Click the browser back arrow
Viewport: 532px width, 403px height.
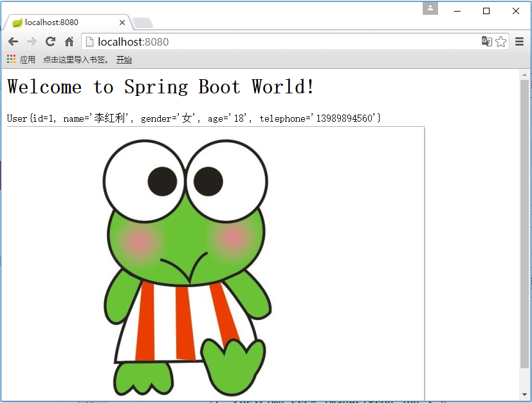point(13,42)
